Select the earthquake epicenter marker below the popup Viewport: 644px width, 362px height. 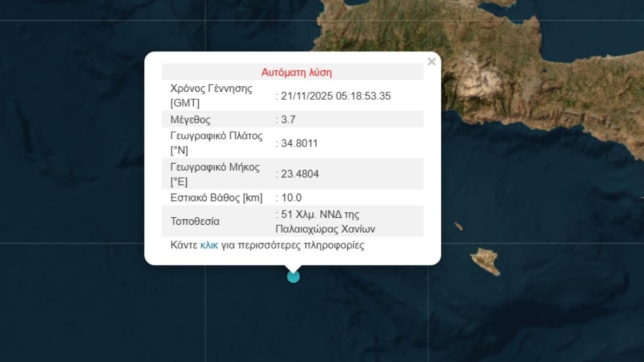click(x=293, y=276)
